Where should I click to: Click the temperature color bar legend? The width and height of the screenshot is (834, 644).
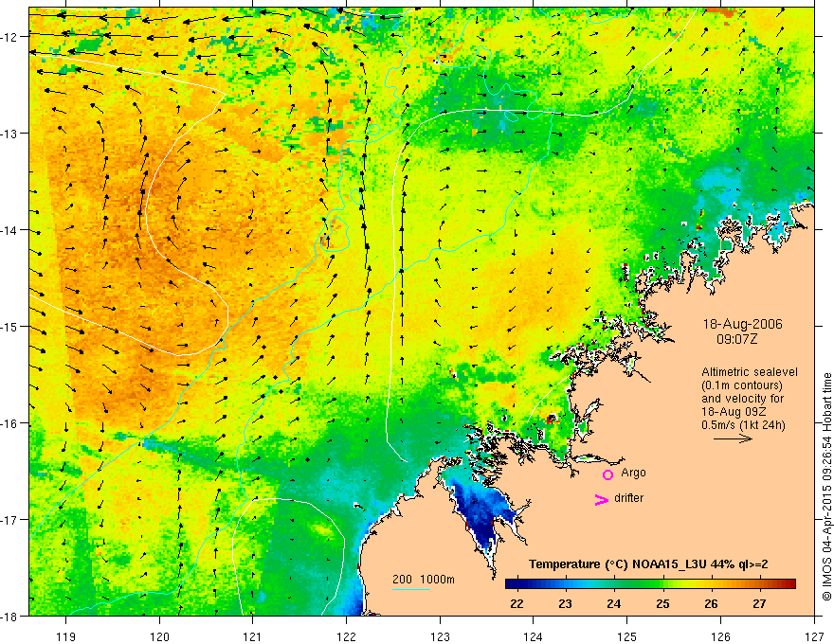coord(650,584)
